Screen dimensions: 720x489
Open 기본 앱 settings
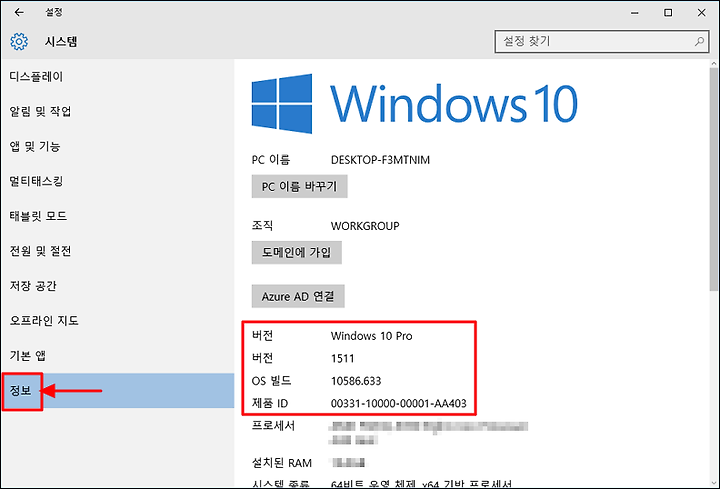point(118,356)
